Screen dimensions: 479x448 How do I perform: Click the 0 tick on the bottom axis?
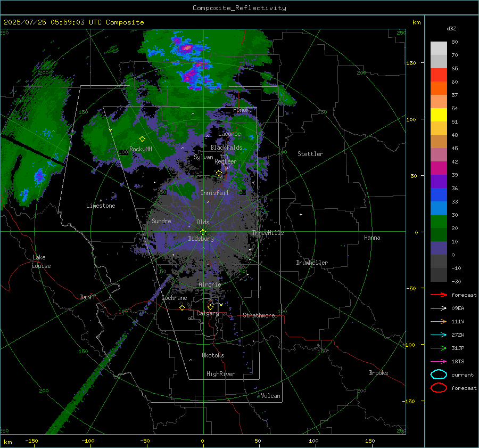(202, 441)
